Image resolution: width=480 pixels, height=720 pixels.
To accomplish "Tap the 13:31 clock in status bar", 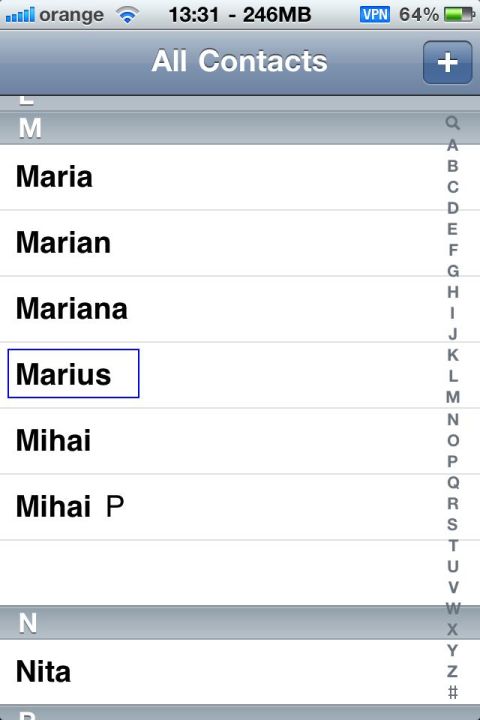I will 194,15.
